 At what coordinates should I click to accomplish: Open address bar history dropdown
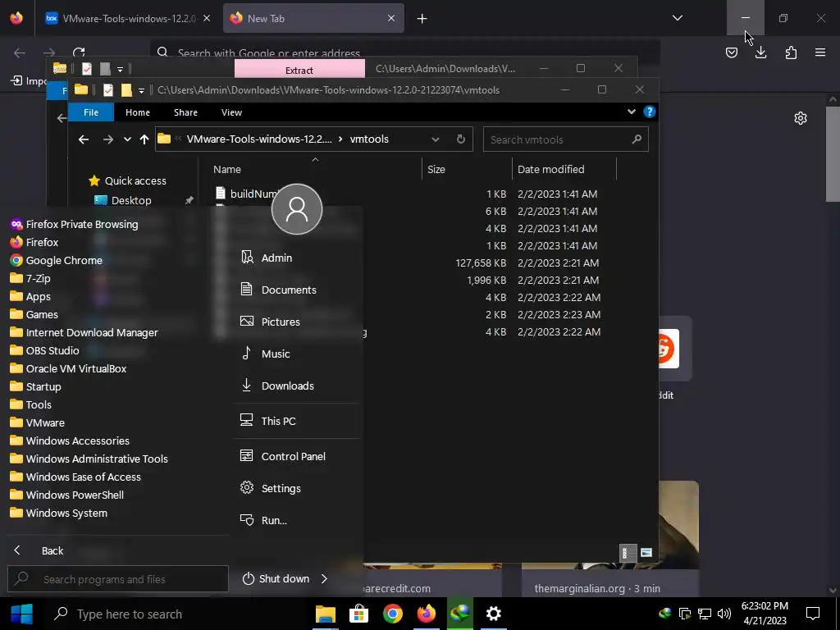tap(436, 139)
